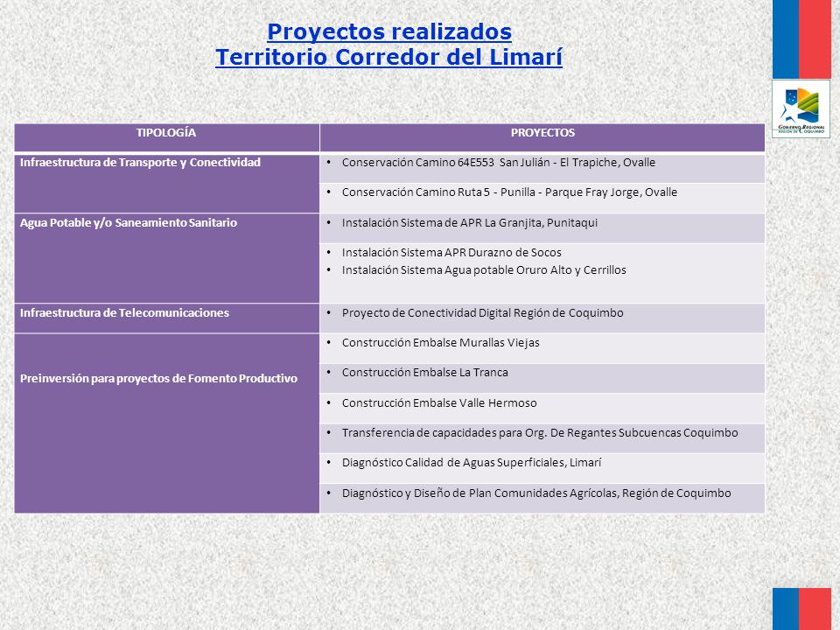The height and width of the screenshot is (630, 840).
Task: Click Transferencia de capacidades para Org. De Regantes
Action: pyautogui.click(x=542, y=438)
